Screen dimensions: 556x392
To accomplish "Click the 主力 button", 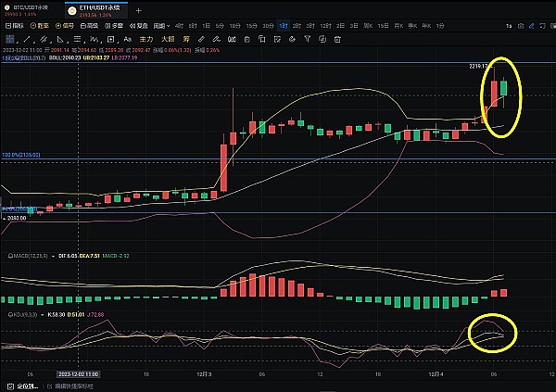I will click(x=145, y=41).
